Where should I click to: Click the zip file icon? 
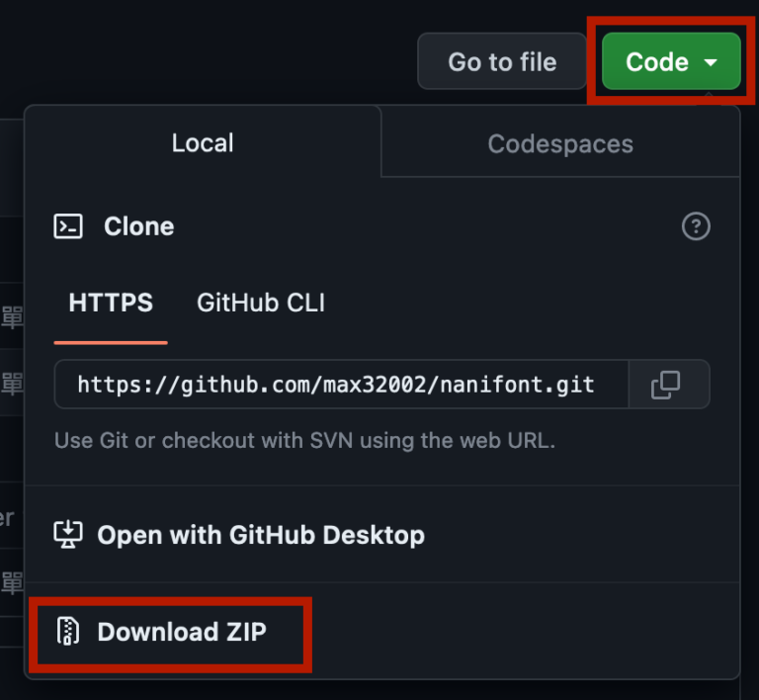68,631
